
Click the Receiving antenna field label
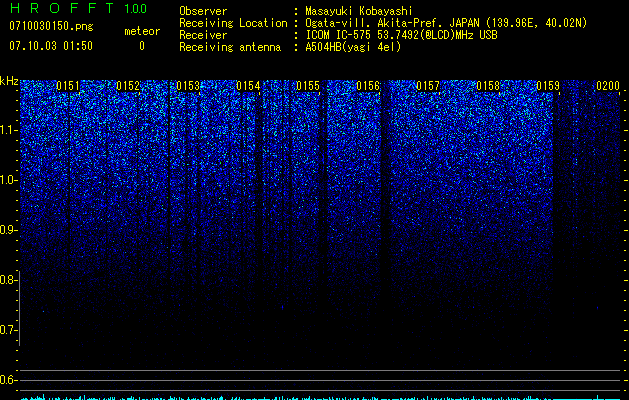tap(230, 47)
